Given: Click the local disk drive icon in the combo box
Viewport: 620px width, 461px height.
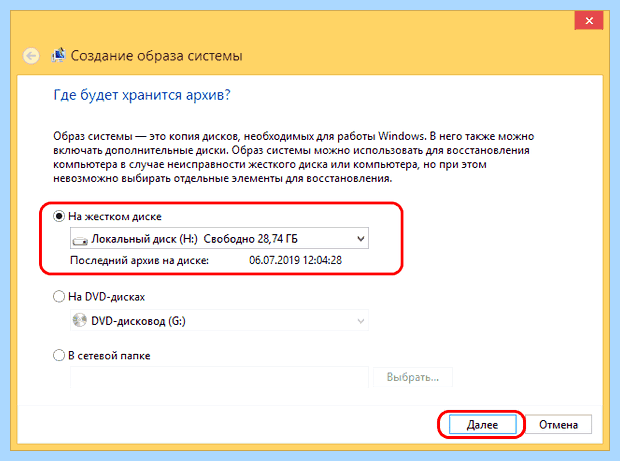Looking at the screenshot, I should (80, 240).
